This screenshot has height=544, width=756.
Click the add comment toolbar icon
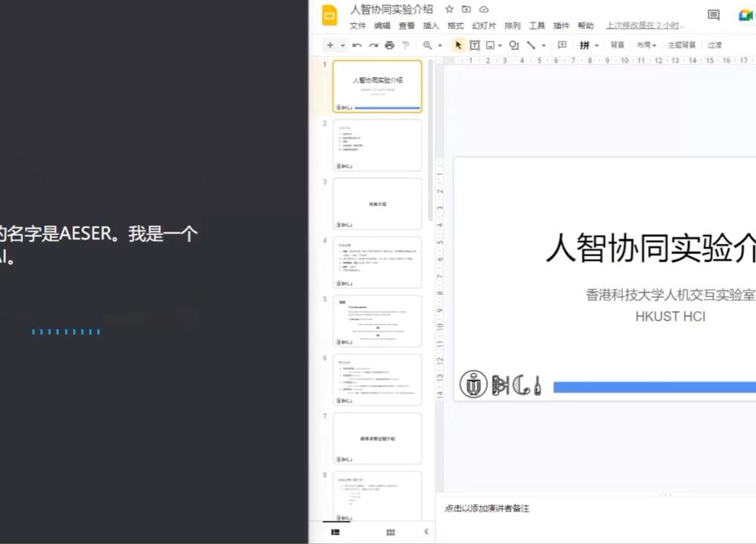click(562, 45)
